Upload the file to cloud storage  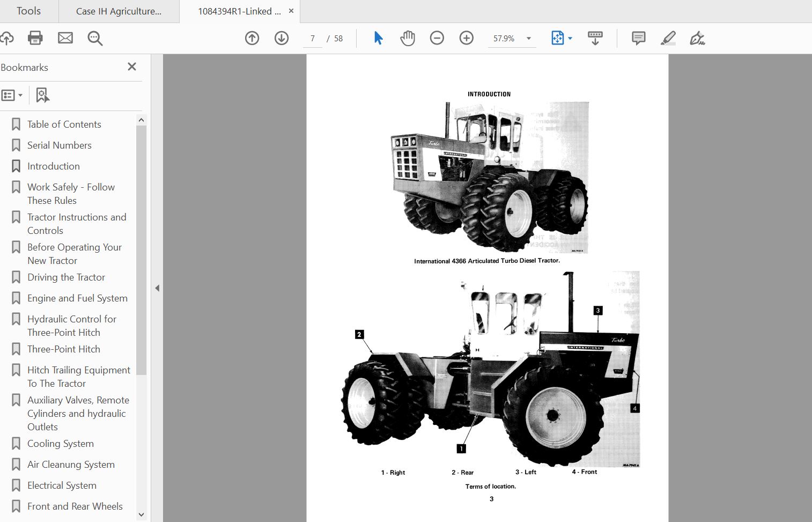(7, 38)
